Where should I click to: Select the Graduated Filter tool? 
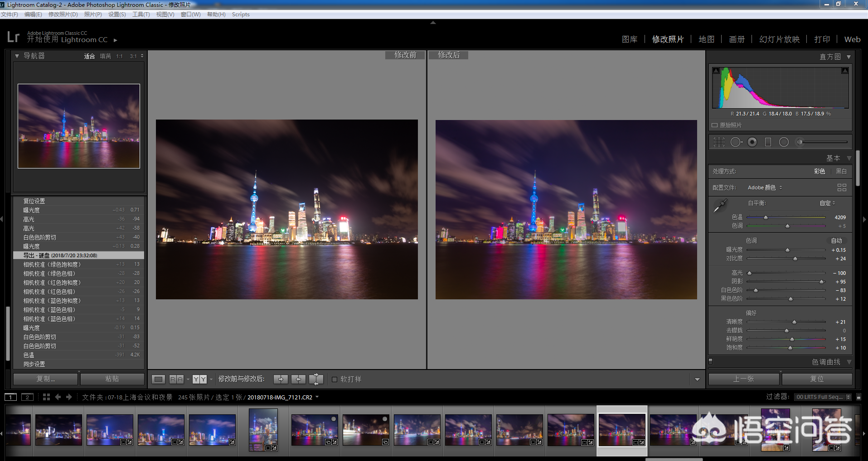[768, 142]
